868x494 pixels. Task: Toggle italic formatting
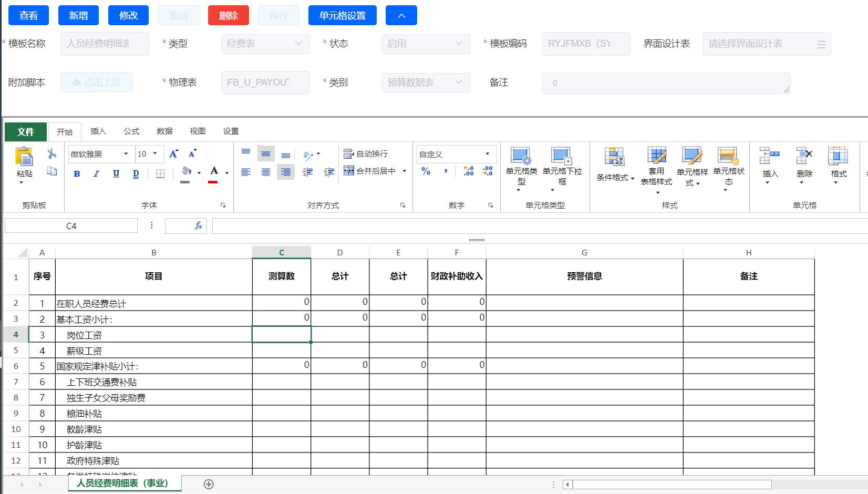(96, 174)
